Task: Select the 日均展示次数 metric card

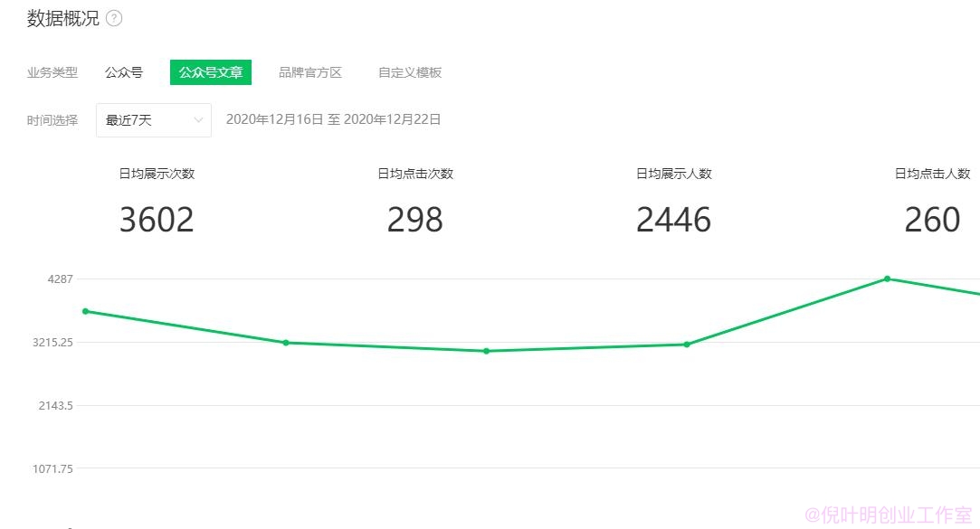Action: [x=157, y=203]
